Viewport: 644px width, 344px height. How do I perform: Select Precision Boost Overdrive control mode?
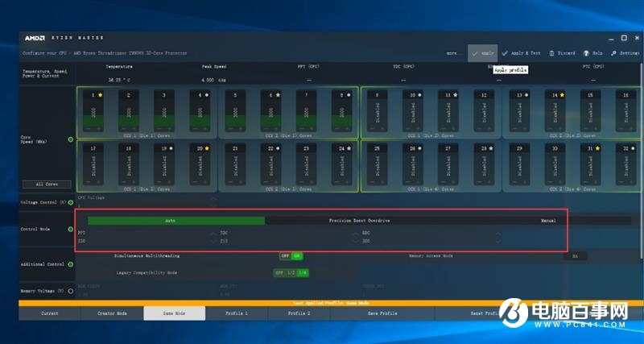(359, 220)
